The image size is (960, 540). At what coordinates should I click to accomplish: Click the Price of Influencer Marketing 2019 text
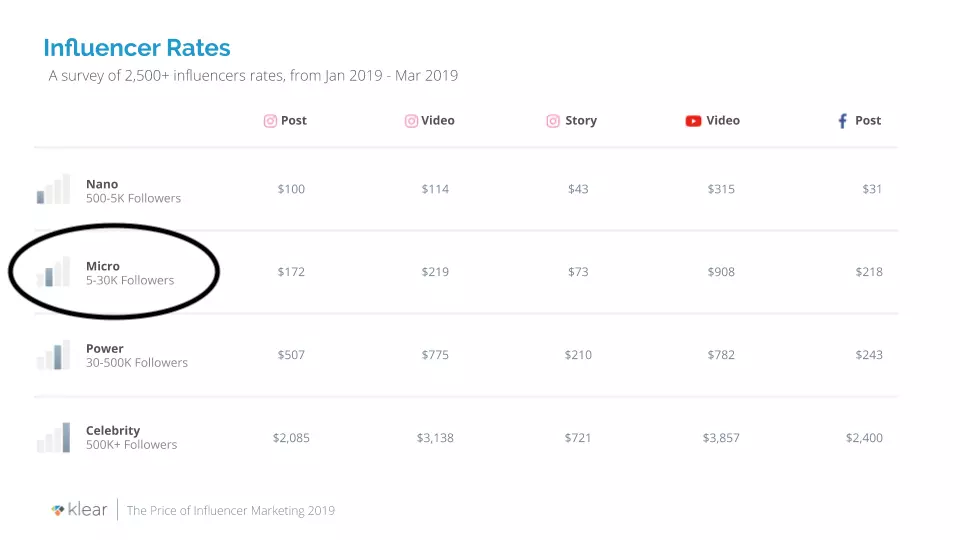230,511
